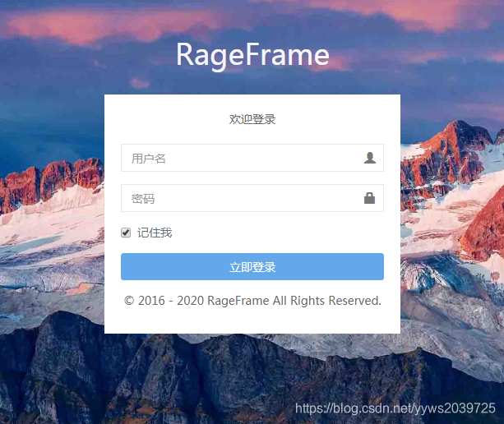
Task: Click the 立即登录 login button
Action: [252, 266]
